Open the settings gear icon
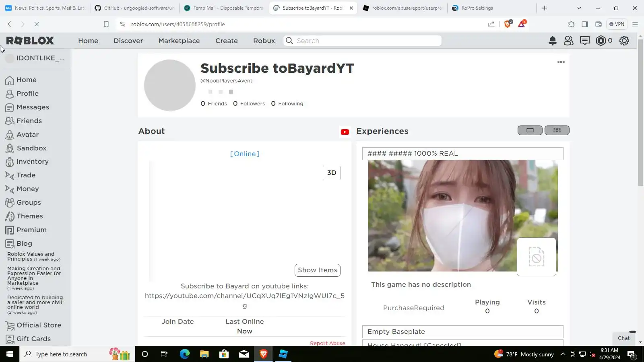This screenshot has height=362, width=644. pyautogui.click(x=624, y=41)
